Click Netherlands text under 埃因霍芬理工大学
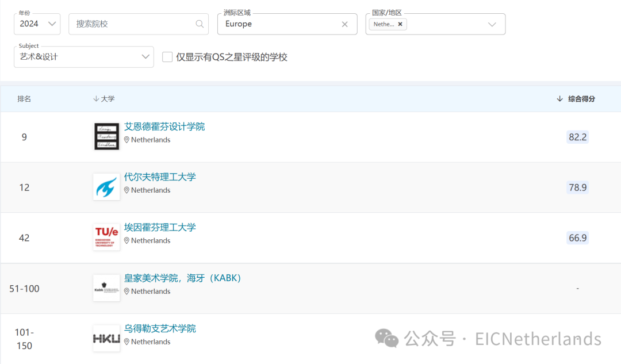The width and height of the screenshot is (621, 364). (x=151, y=240)
